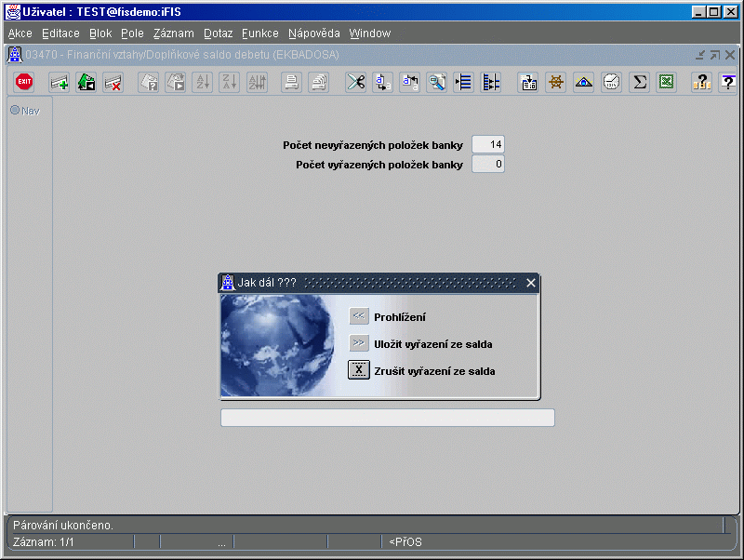Click the multi-column sort icon

258,82
